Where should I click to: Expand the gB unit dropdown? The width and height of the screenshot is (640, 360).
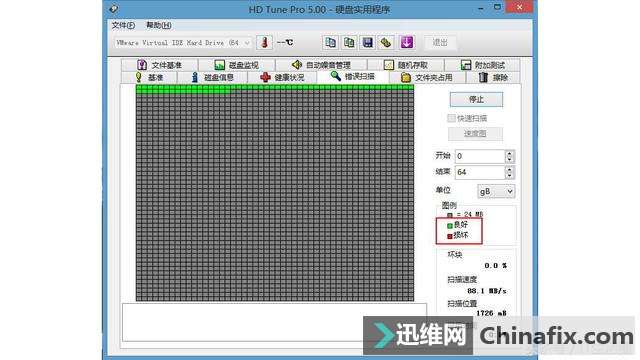point(496,191)
